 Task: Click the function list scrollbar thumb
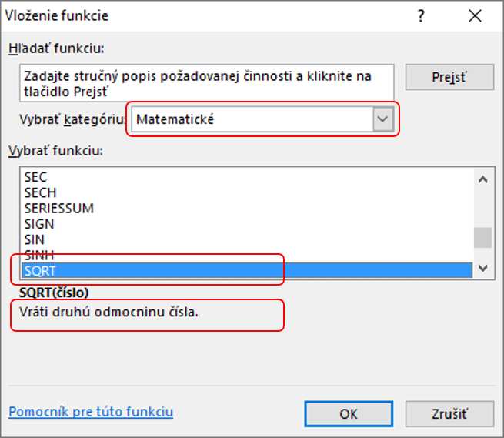(482, 237)
